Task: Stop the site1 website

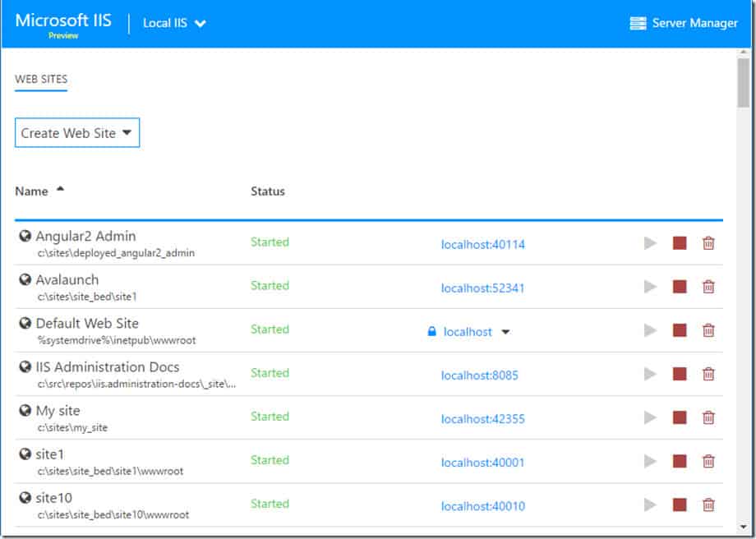Action: (680, 462)
